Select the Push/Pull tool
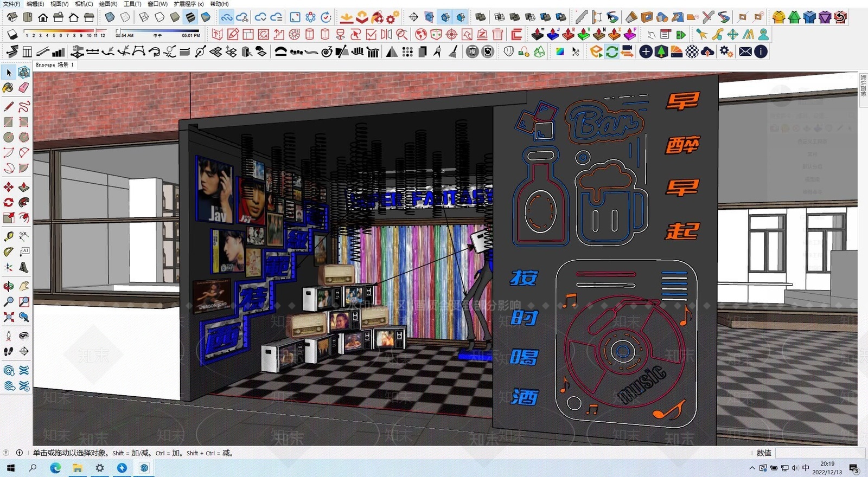The image size is (868, 477). pos(24,187)
